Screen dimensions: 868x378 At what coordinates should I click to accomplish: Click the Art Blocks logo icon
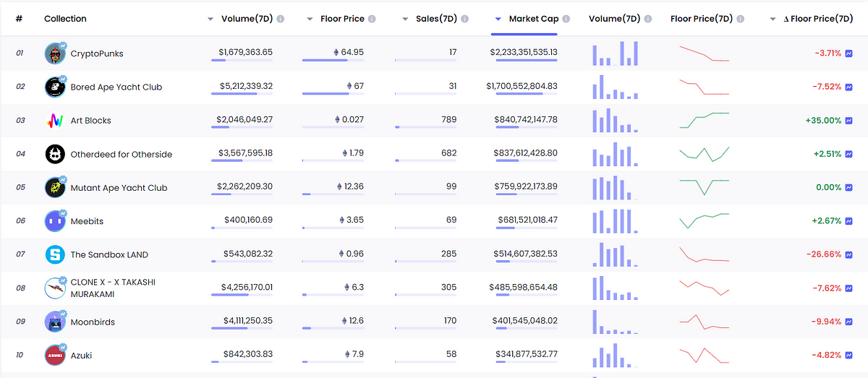(55, 121)
